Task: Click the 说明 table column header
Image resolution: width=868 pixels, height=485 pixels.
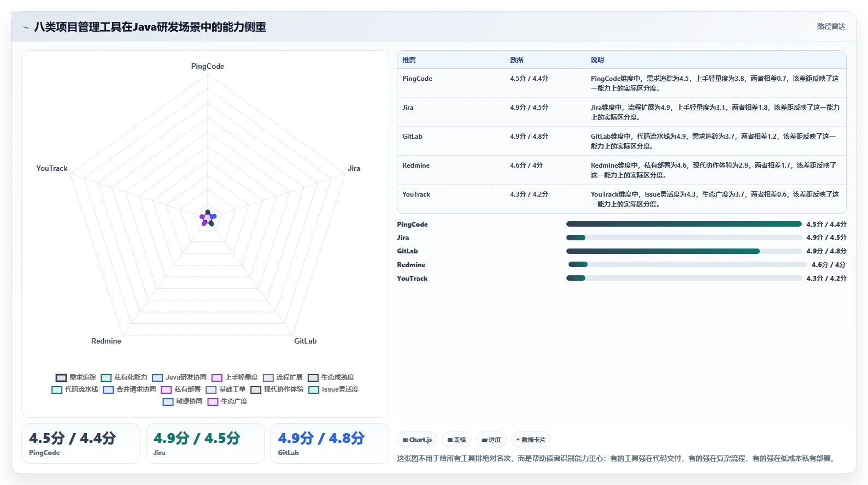Action: 597,60
